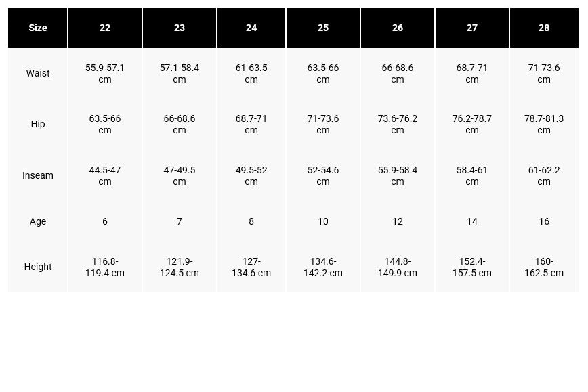Select the 73.6-76.2 cm hip cell
Image resolution: width=588 pixels, height=392 pixels.
pyautogui.click(x=398, y=124)
